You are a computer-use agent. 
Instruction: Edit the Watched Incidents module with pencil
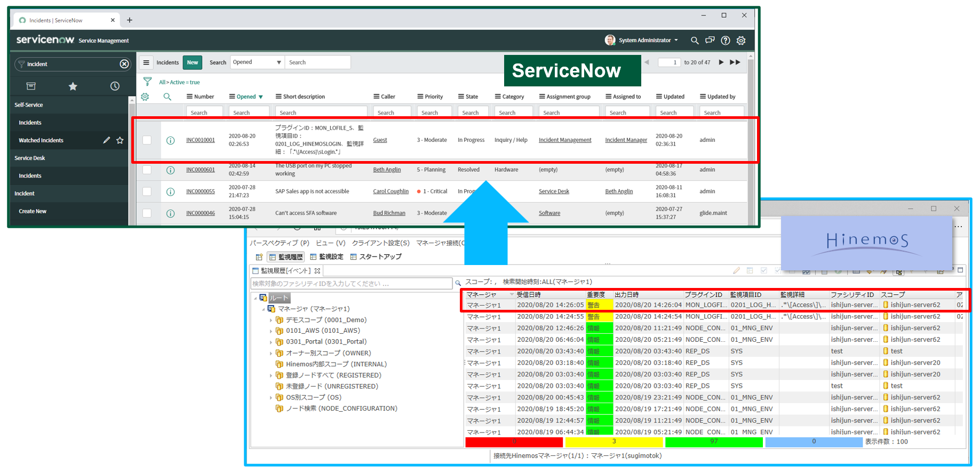coord(107,140)
